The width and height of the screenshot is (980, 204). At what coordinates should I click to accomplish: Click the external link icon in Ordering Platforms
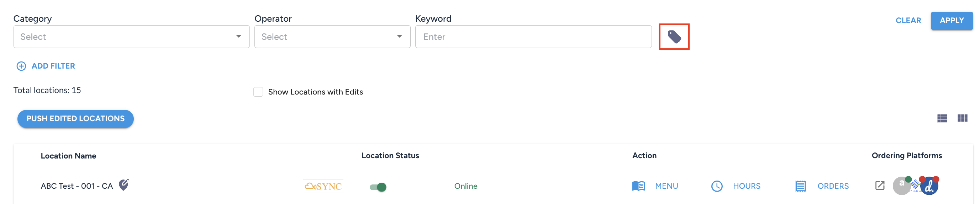[x=880, y=186]
